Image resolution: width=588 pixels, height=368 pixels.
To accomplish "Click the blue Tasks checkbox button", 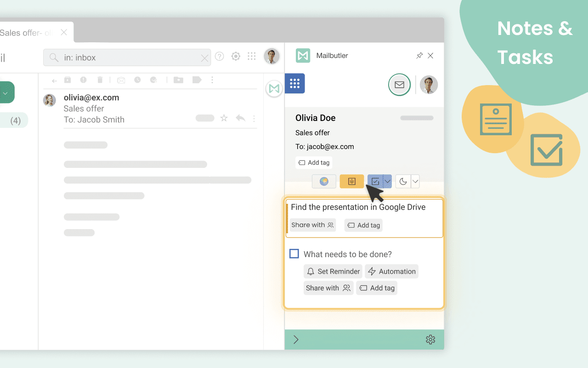I will coord(375,182).
